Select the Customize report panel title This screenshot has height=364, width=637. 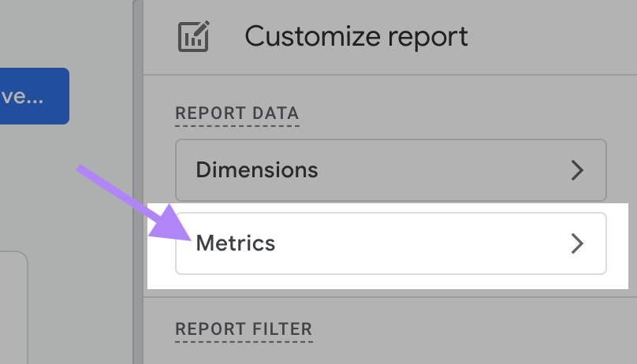tap(356, 36)
